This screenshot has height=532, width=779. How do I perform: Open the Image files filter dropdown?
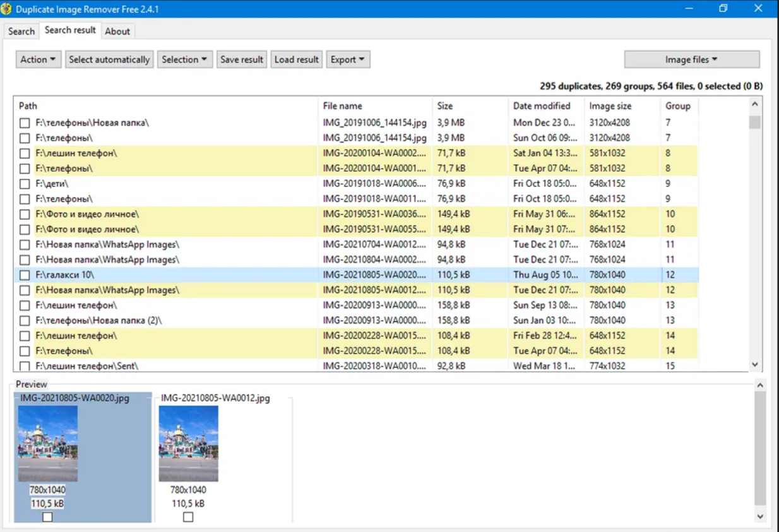(692, 59)
